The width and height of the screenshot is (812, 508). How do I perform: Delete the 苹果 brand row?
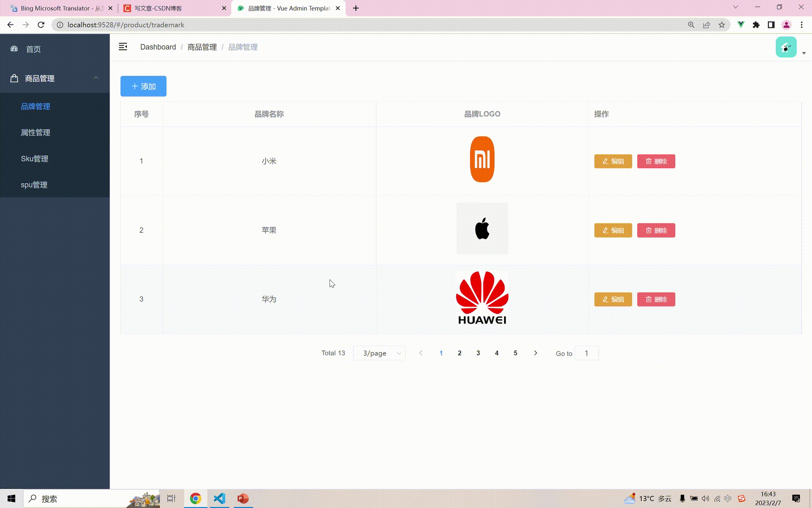click(656, 230)
